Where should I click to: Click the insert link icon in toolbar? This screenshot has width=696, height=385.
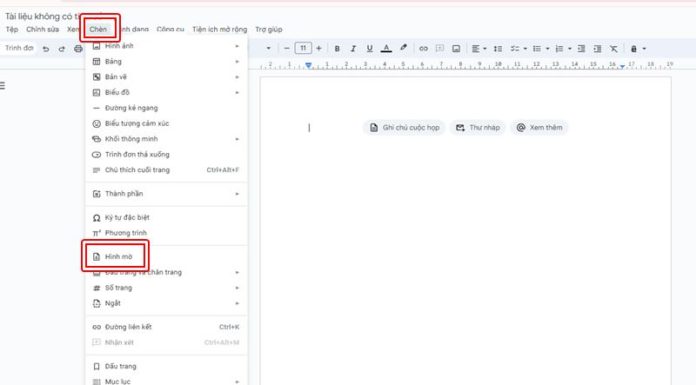point(423,49)
